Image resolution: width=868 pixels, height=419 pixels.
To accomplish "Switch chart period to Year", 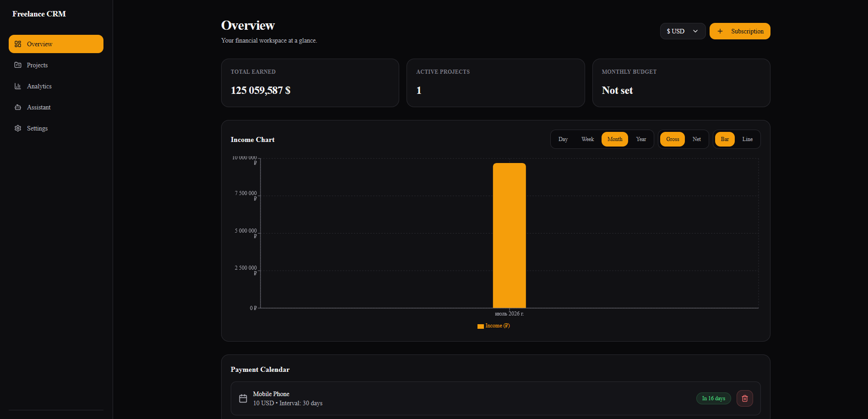I will click(x=641, y=139).
